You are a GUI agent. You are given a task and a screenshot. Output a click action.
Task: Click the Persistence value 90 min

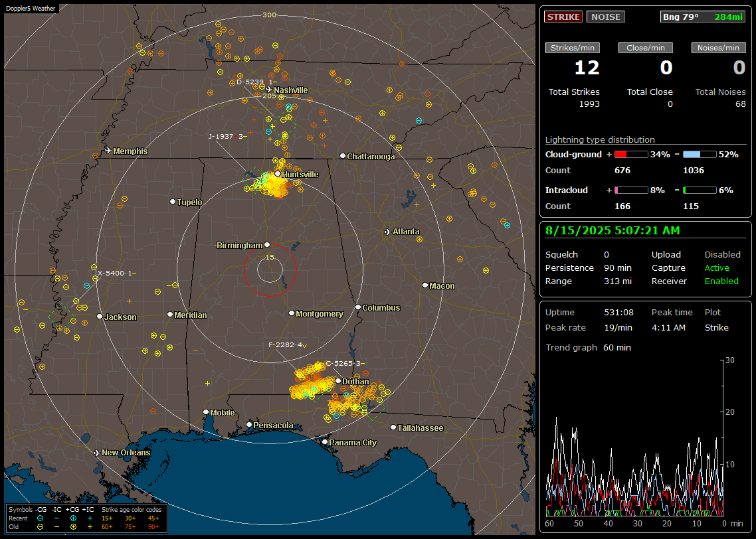coord(618,268)
